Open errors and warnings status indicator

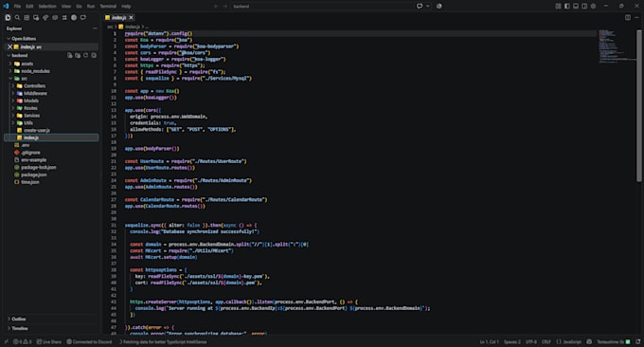point(22,341)
